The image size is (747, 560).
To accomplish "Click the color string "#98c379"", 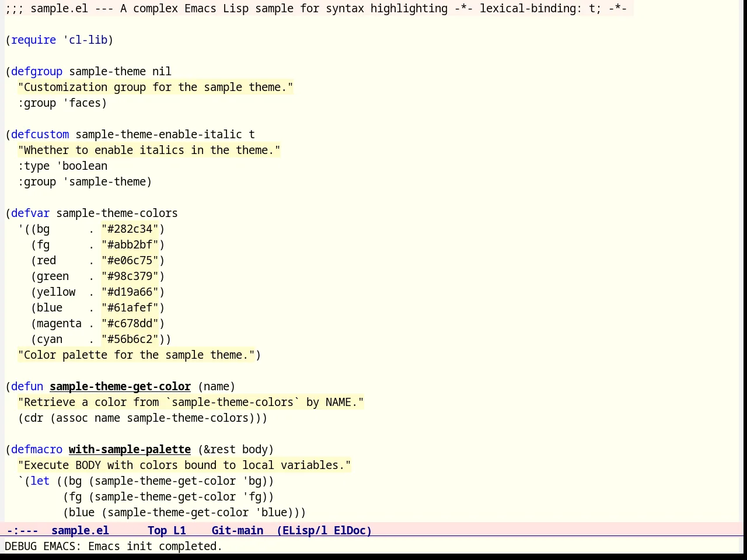I will 130,276.
